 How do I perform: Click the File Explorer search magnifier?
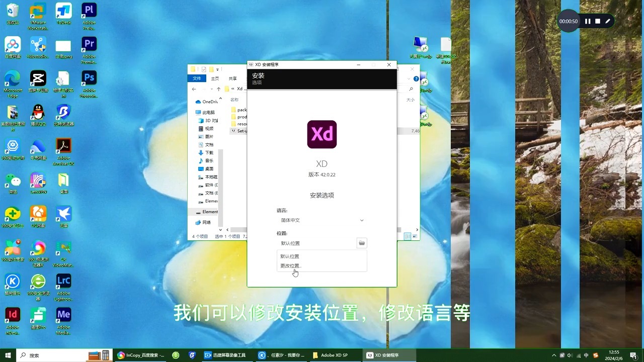pos(412,89)
